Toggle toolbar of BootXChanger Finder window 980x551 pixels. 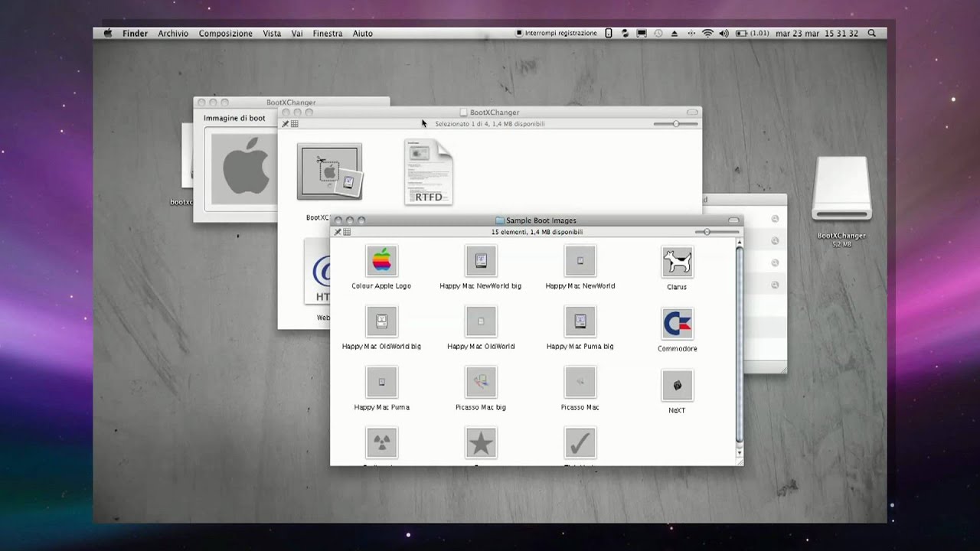pyautogui.click(x=692, y=112)
